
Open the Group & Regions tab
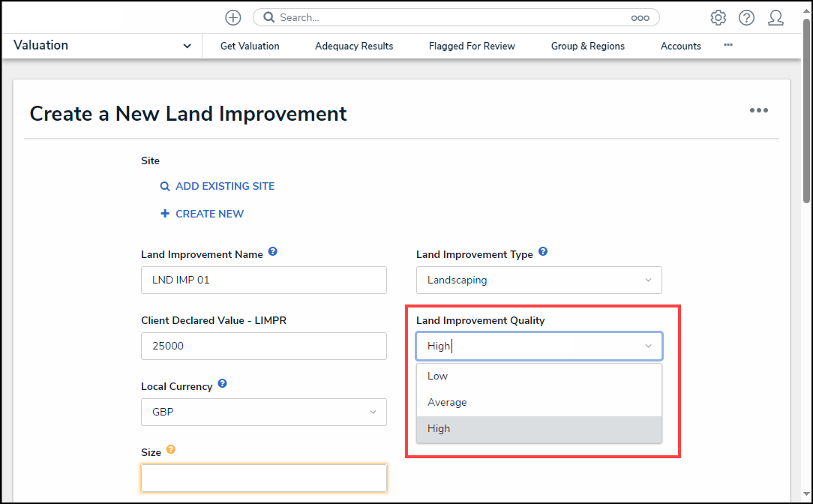pos(588,46)
